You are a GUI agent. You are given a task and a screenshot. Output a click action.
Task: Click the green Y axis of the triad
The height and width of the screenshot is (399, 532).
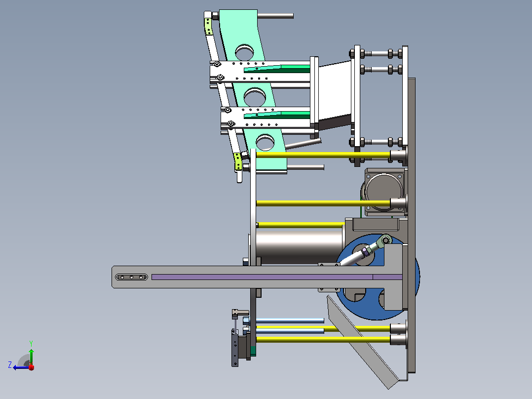coord(31,356)
